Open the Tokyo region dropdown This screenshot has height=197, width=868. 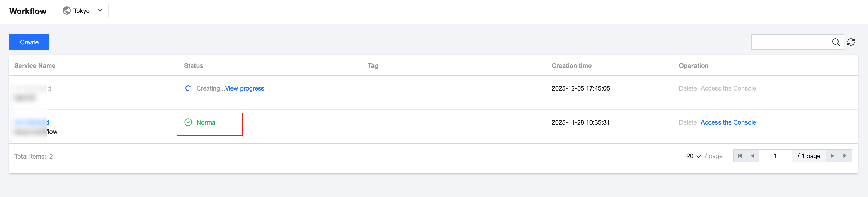coord(83,11)
